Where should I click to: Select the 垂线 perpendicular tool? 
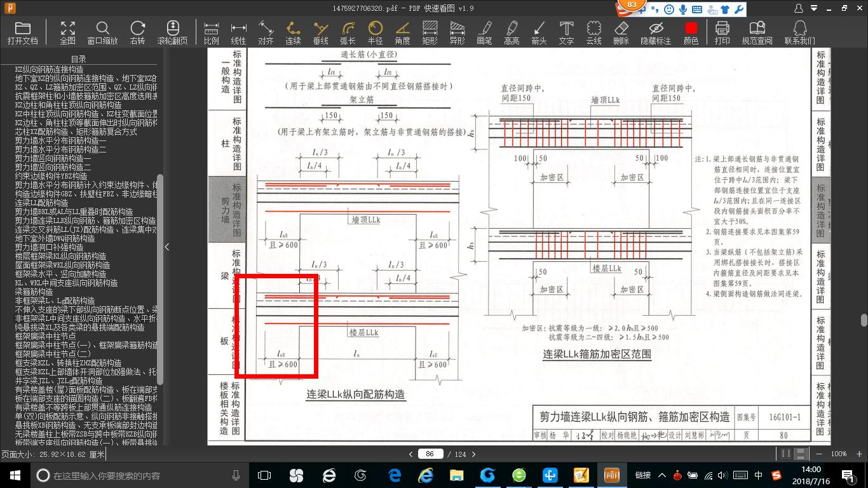(321, 32)
